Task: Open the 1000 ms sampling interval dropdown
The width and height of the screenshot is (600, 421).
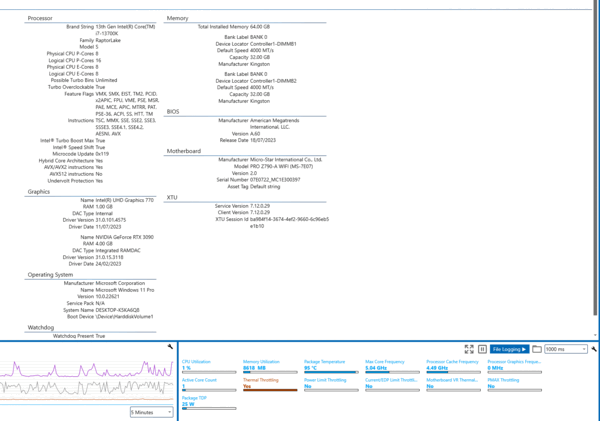Action: pos(567,349)
